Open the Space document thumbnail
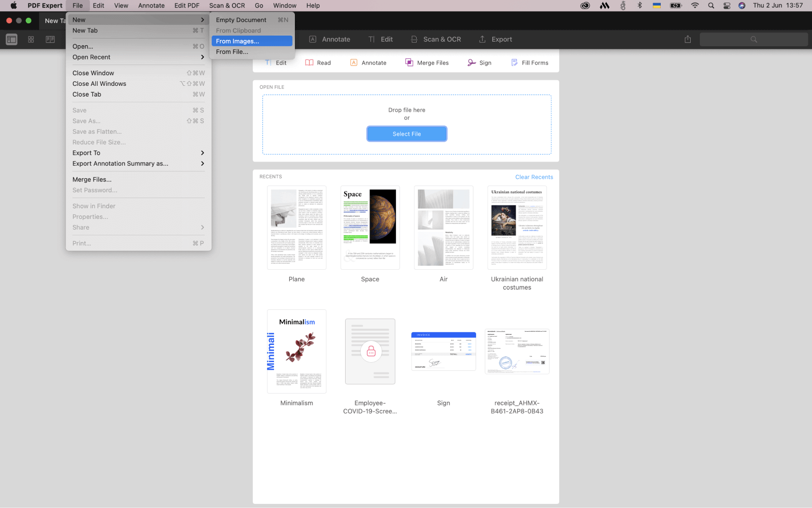This screenshot has width=812, height=508. pos(370,228)
